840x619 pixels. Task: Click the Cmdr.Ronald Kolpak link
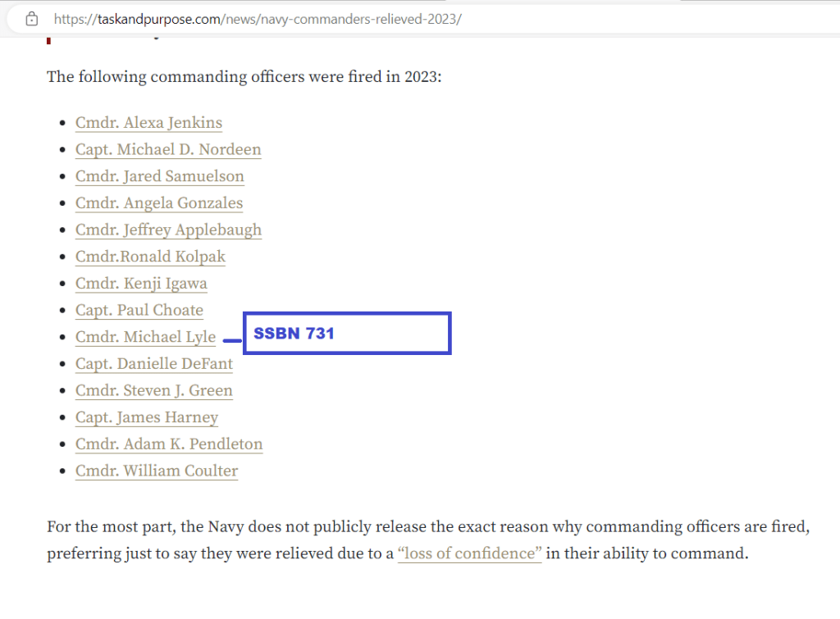150,257
